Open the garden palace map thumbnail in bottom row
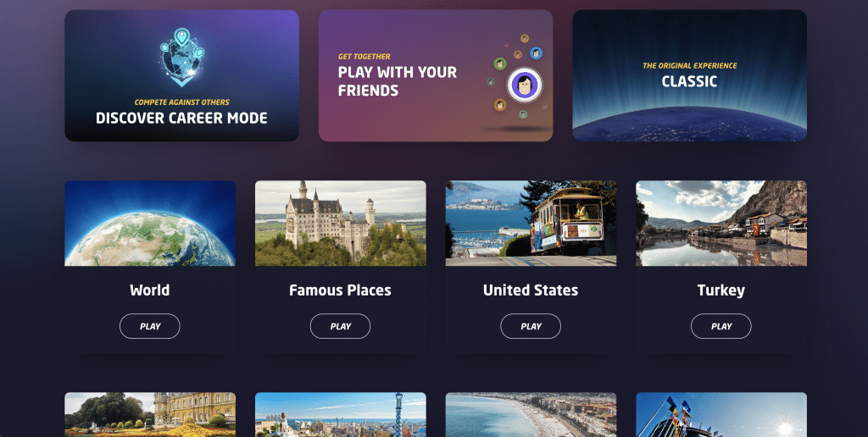The image size is (868, 437). 150,415
